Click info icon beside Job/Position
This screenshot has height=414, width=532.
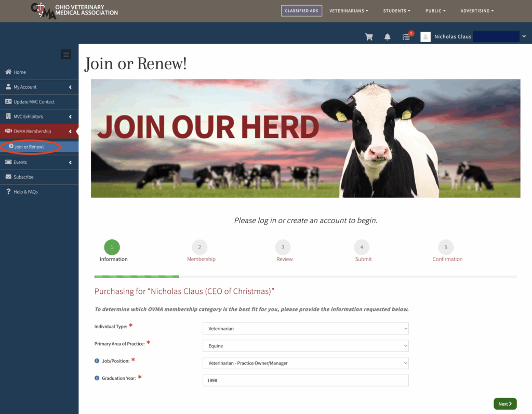point(97,361)
